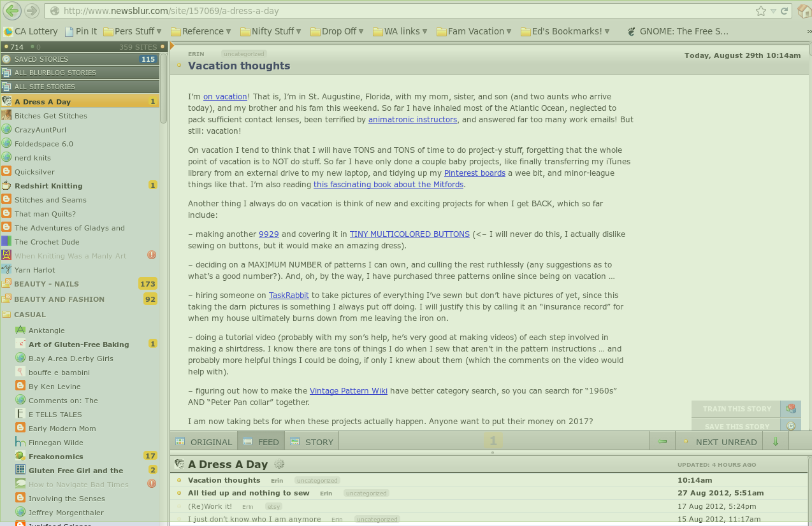The image size is (812, 526).
Task: Jump down with the green down arrow
Action: click(x=776, y=441)
